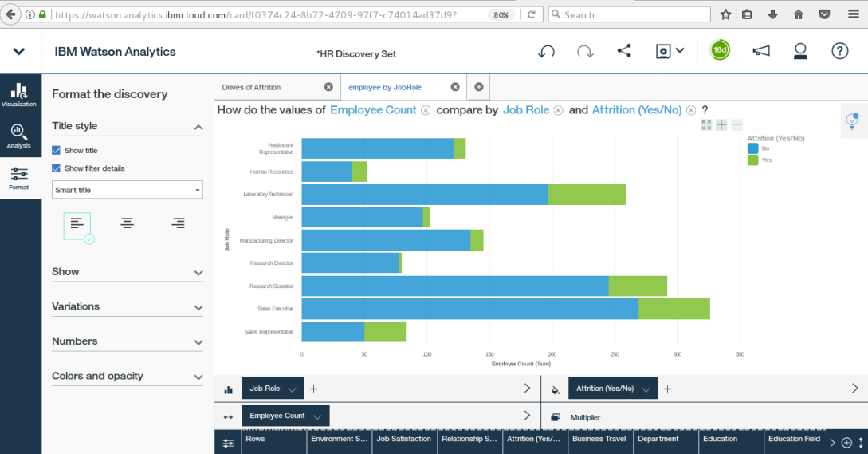The height and width of the screenshot is (454, 868).
Task: Expand the Variations section
Action: click(198, 308)
